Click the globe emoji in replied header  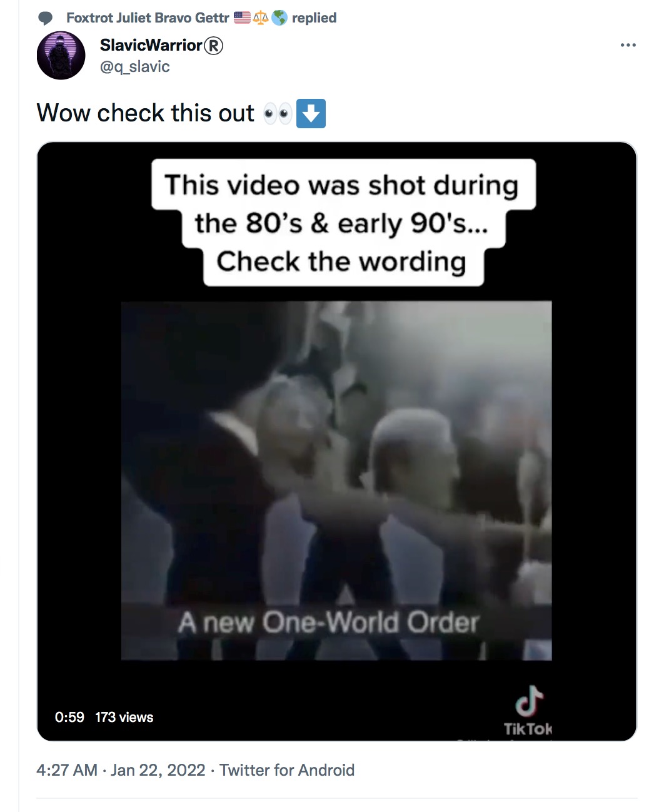pyautogui.click(x=279, y=18)
